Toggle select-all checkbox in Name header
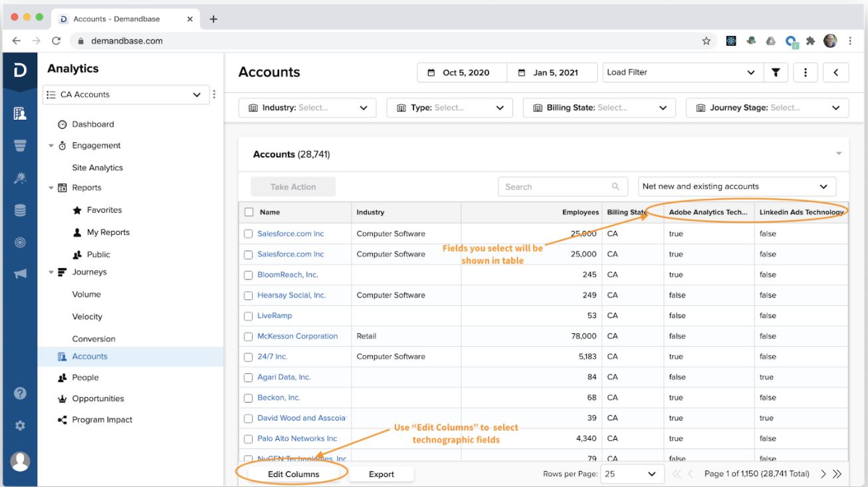868x487 pixels. (249, 212)
